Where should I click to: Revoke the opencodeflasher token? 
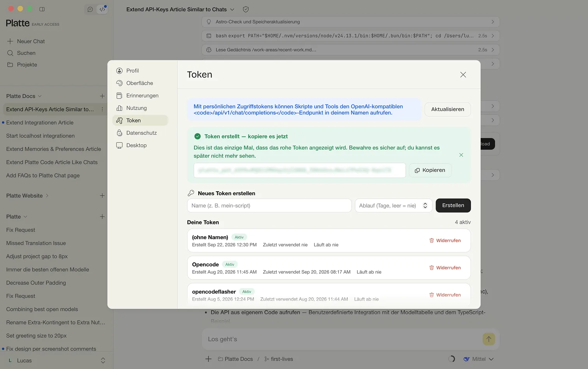pos(445,295)
